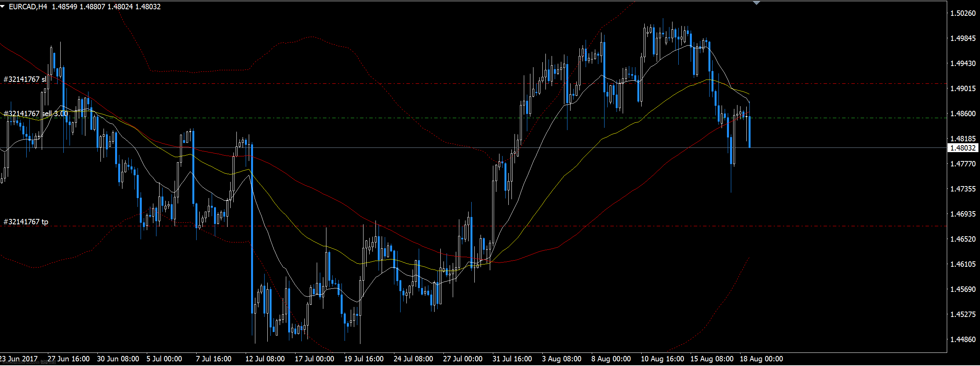Click price scale label 1.49430

pos(963,63)
